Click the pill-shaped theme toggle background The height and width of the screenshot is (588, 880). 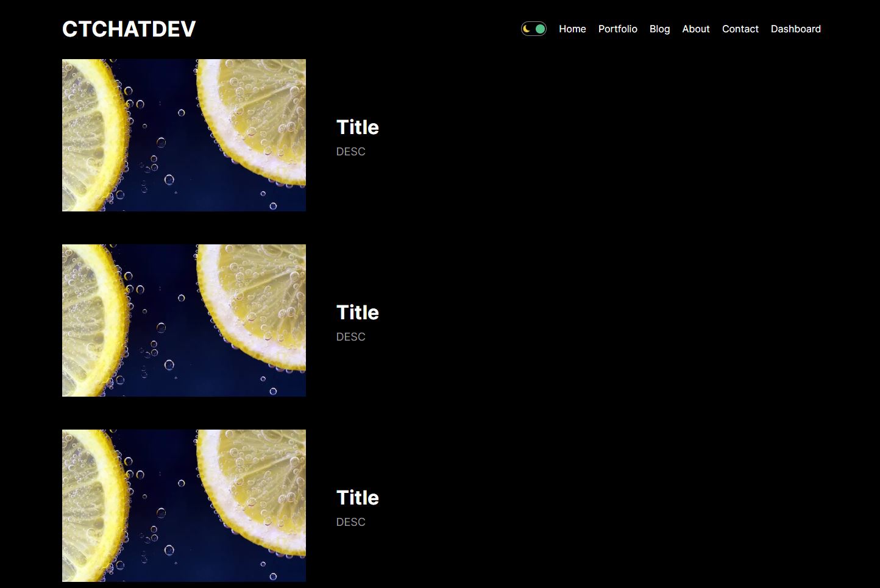533,28
